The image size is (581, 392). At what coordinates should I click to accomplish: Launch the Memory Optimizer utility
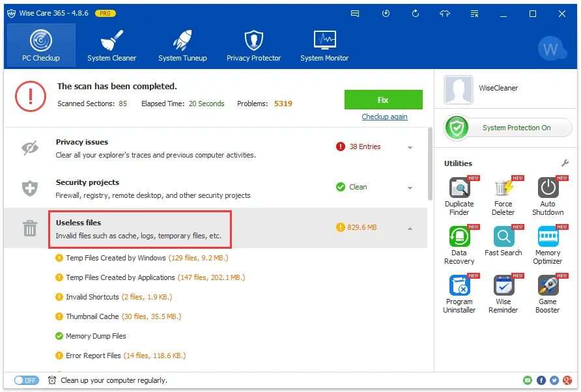[548, 245]
